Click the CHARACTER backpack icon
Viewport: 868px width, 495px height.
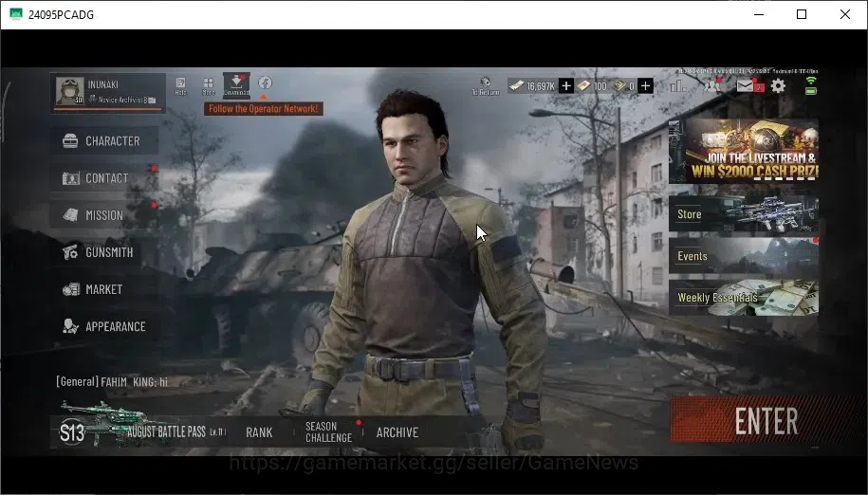[x=70, y=141]
